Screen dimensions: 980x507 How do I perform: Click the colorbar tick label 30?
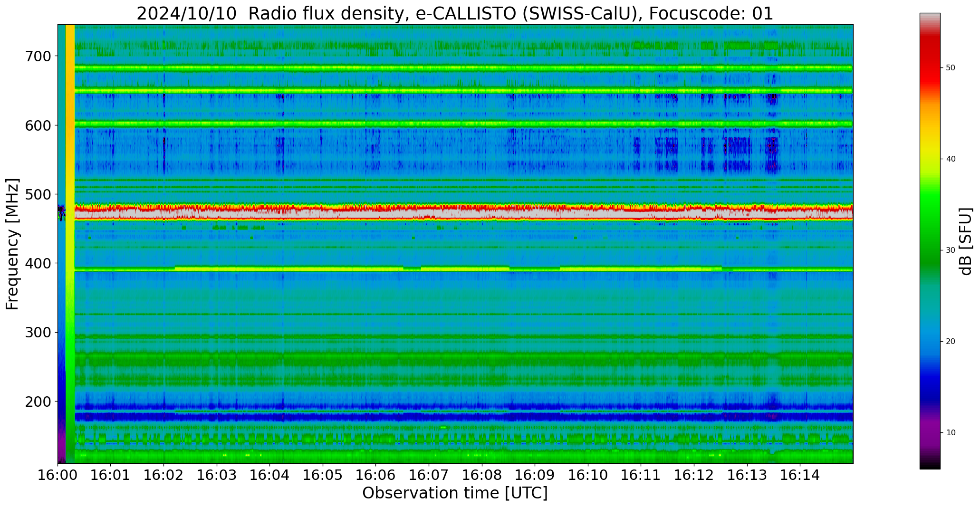(x=951, y=250)
